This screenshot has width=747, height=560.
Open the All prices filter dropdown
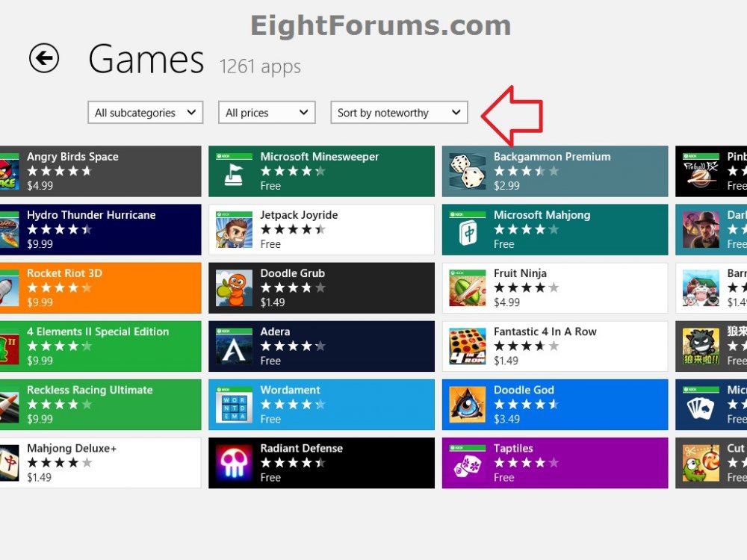click(267, 112)
